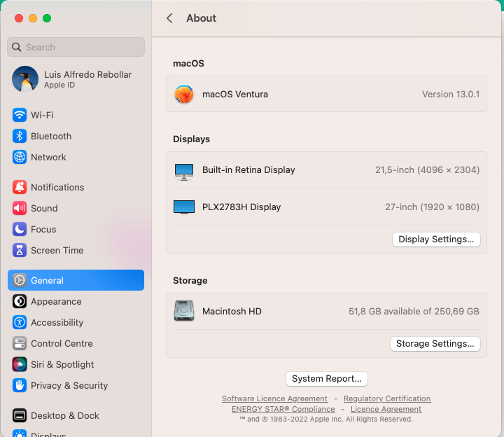Click the Network globe icon
Screen dimensions: 504x437
pos(20,157)
